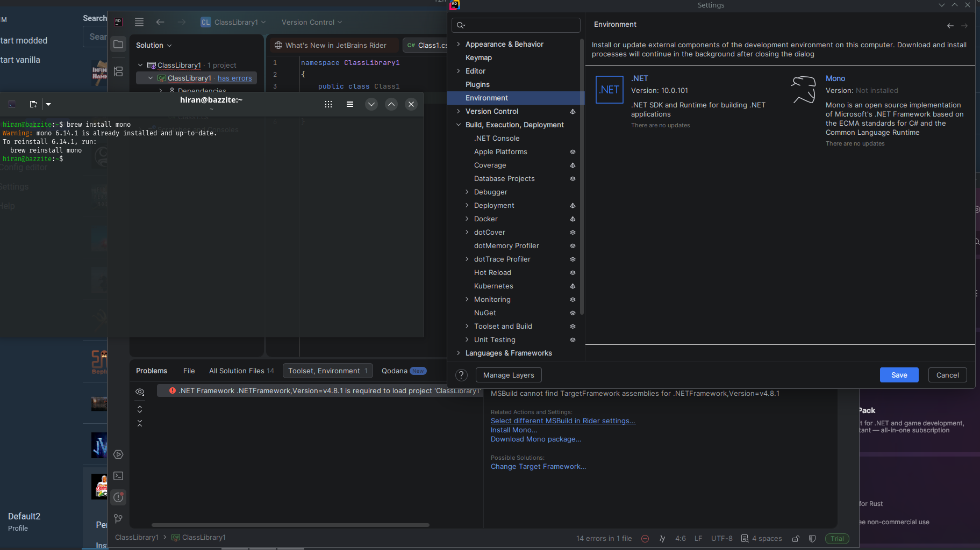Click the red errors indicator in status bar
Screen dimensions: 980x550
click(645, 539)
